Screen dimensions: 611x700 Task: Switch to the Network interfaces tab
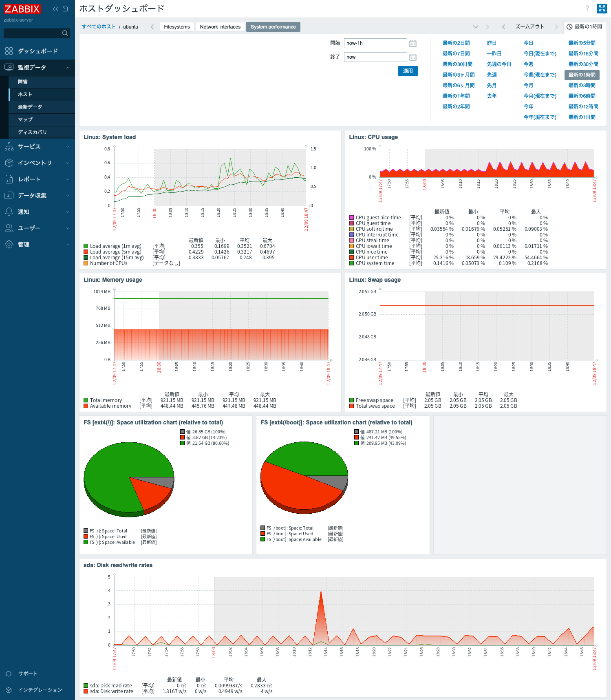tap(220, 27)
